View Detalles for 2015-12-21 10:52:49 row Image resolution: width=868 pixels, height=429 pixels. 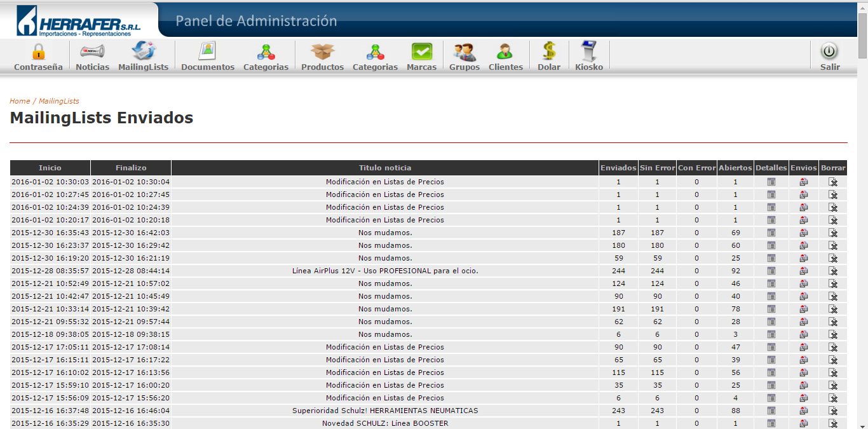(x=771, y=283)
